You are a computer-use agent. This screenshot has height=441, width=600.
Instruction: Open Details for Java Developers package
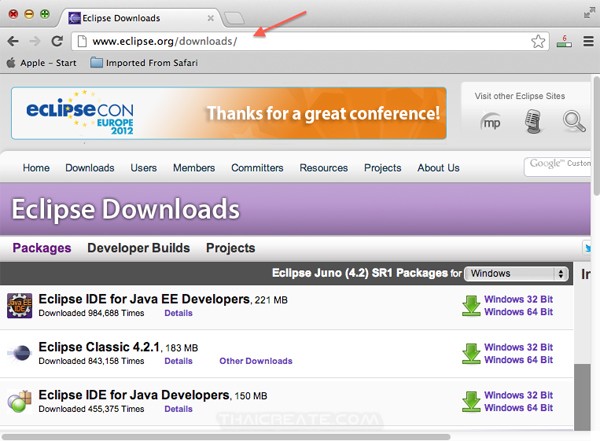coord(178,408)
